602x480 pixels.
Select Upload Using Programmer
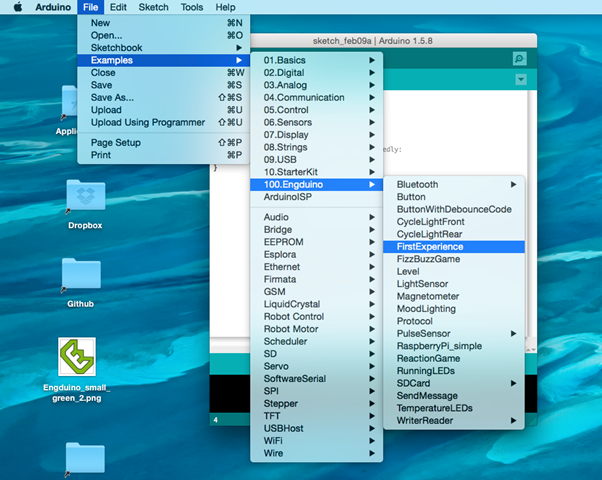[x=164, y=122]
